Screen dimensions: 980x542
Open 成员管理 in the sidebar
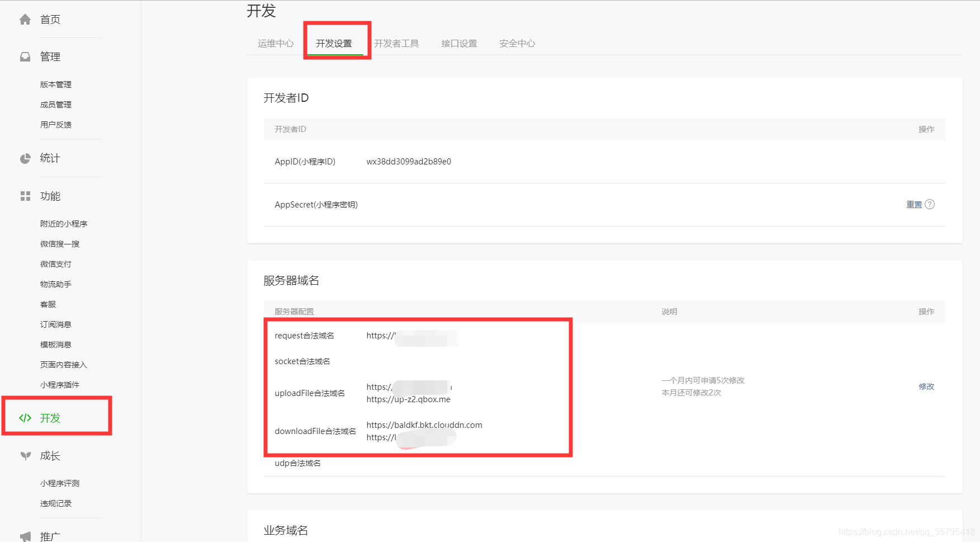click(x=56, y=105)
